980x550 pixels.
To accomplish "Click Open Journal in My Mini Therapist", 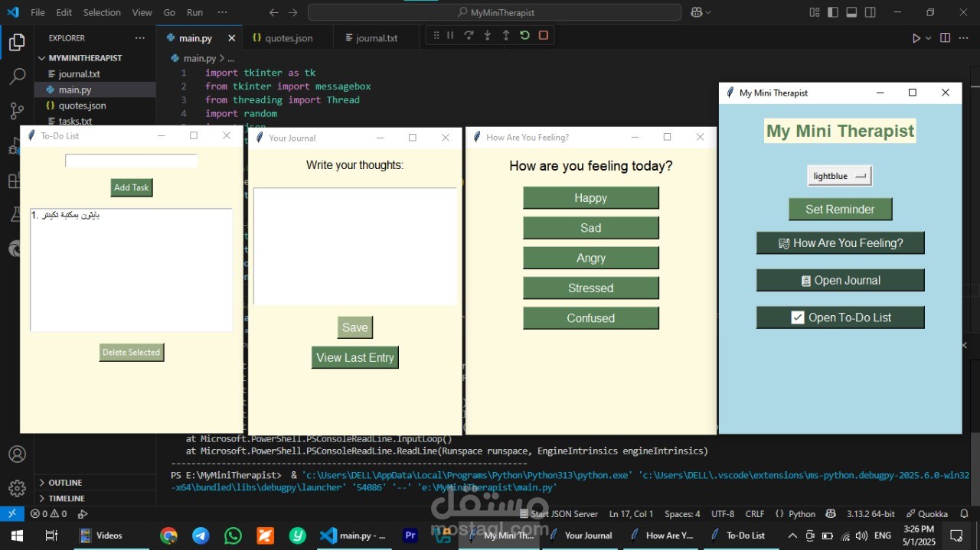I will [x=841, y=281].
